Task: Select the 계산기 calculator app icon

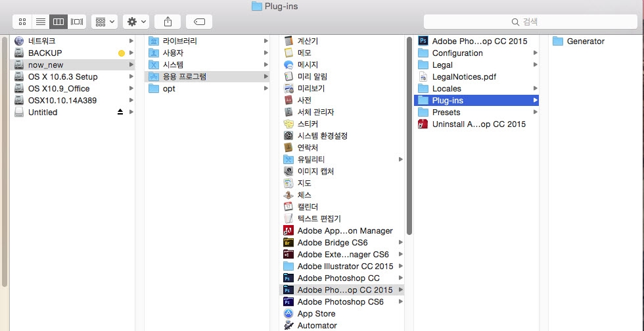Action: tap(288, 41)
